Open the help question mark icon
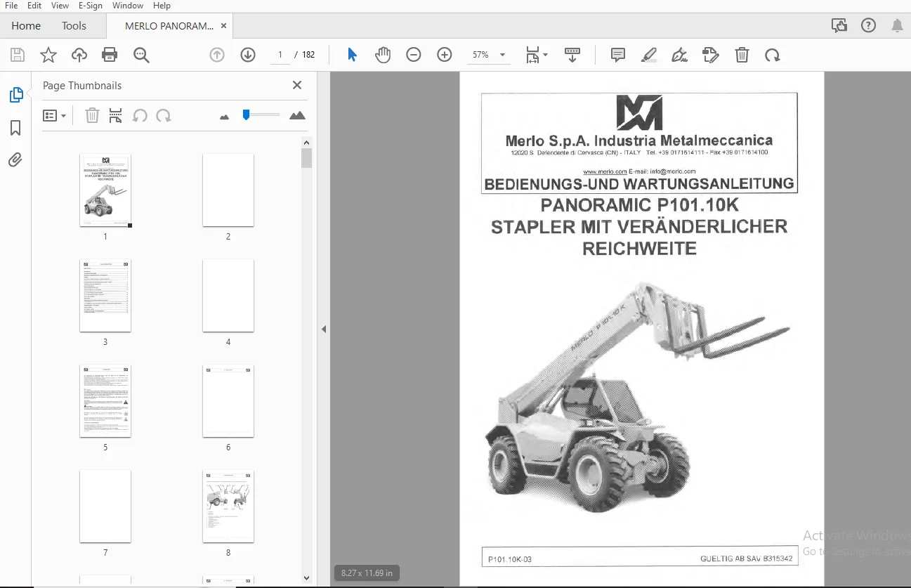The width and height of the screenshot is (911, 588). (x=868, y=26)
